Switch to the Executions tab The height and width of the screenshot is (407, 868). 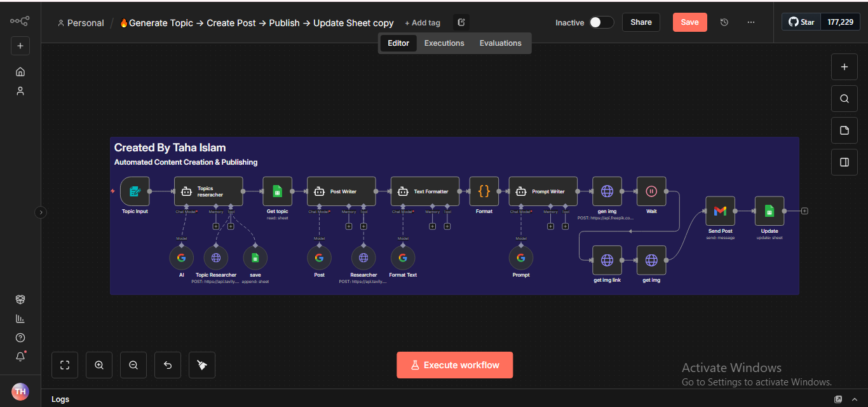point(444,43)
